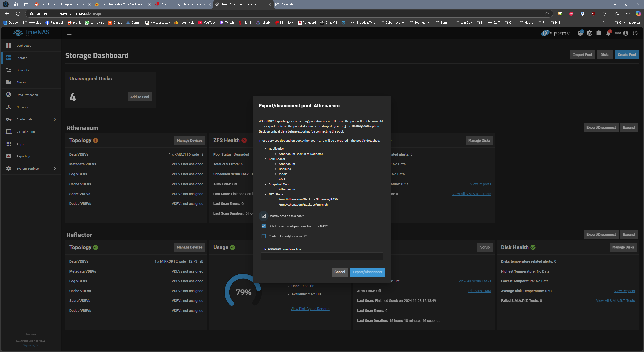Open Manage Disks for Reflector Disk Health

[623, 247]
